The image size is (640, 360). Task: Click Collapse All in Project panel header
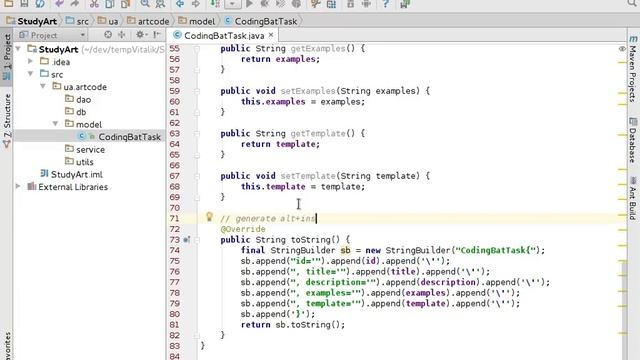pyautogui.click(x=122, y=35)
